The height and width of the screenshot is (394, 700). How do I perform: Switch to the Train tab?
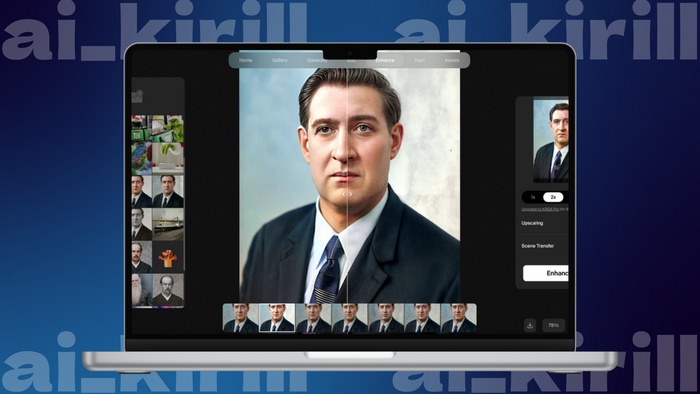[x=419, y=60]
